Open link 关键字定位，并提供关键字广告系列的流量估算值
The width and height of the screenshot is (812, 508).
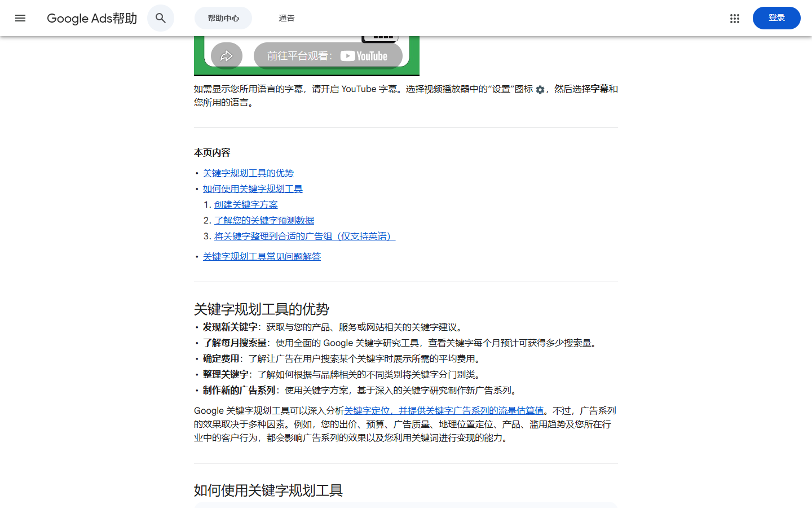pyautogui.click(x=444, y=410)
